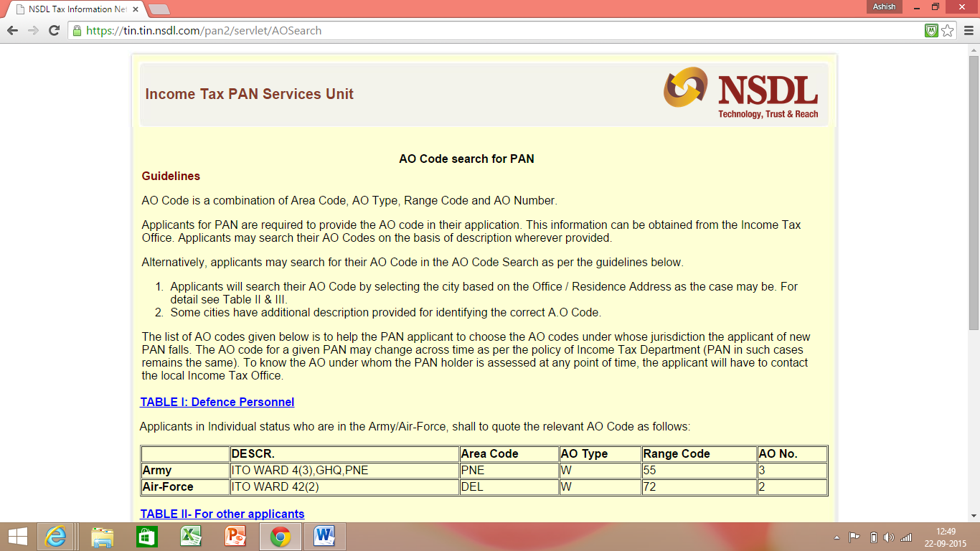Click the "DESCR." column header
980x551 pixels.
[x=344, y=454]
